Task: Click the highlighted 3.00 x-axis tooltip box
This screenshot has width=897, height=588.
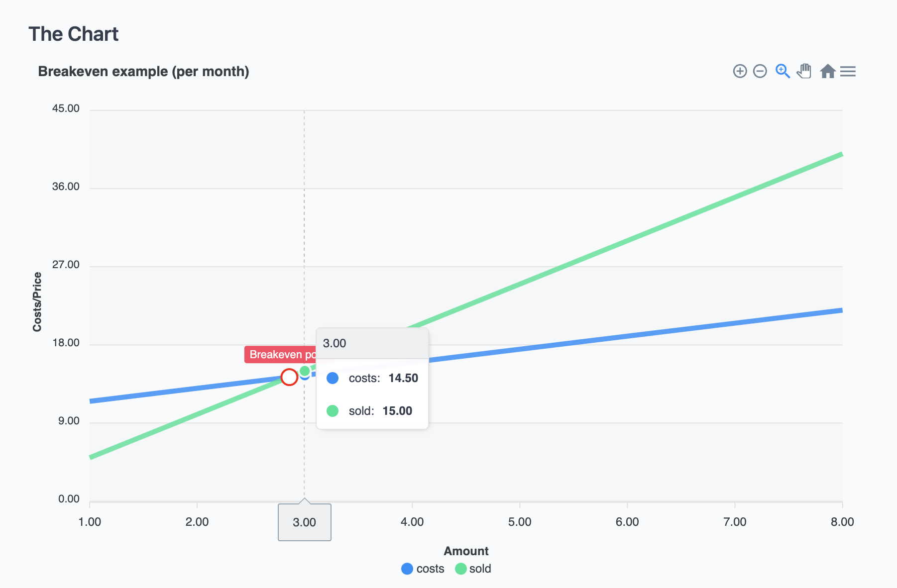Action: coord(304,522)
